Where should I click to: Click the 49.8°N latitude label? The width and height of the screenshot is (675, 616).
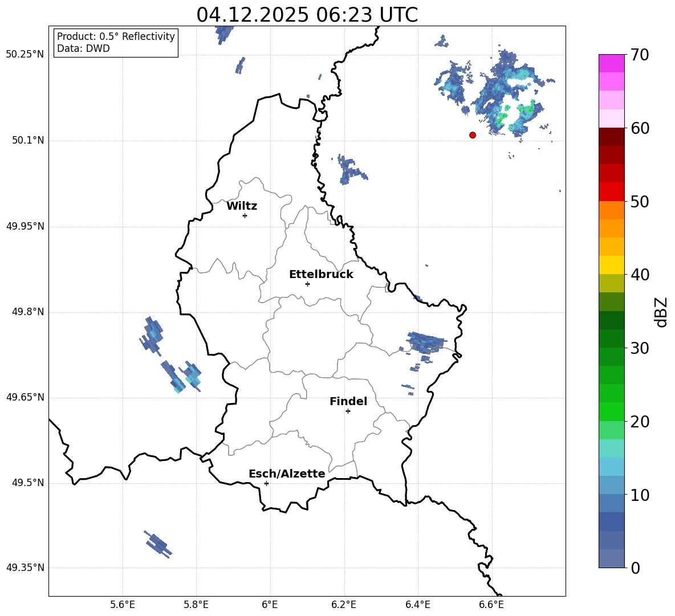(29, 312)
